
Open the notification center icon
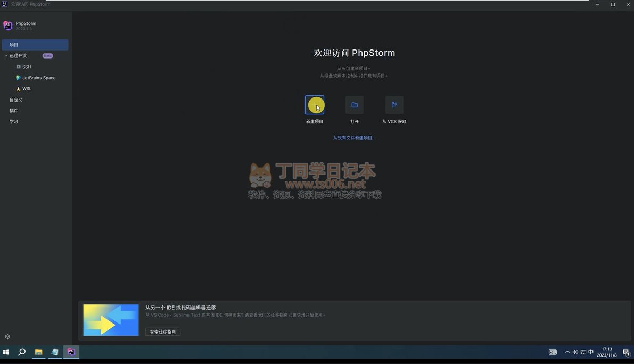tap(626, 352)
